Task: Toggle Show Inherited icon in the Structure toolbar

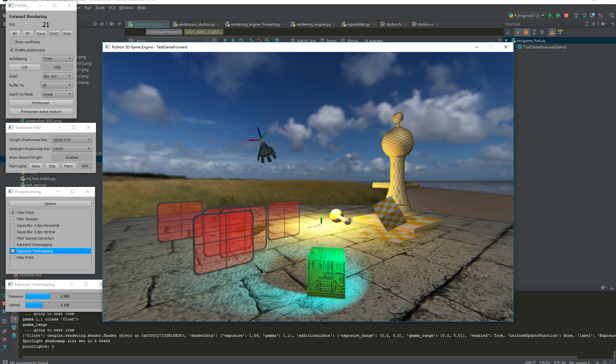Action: (x=518, y=32)
